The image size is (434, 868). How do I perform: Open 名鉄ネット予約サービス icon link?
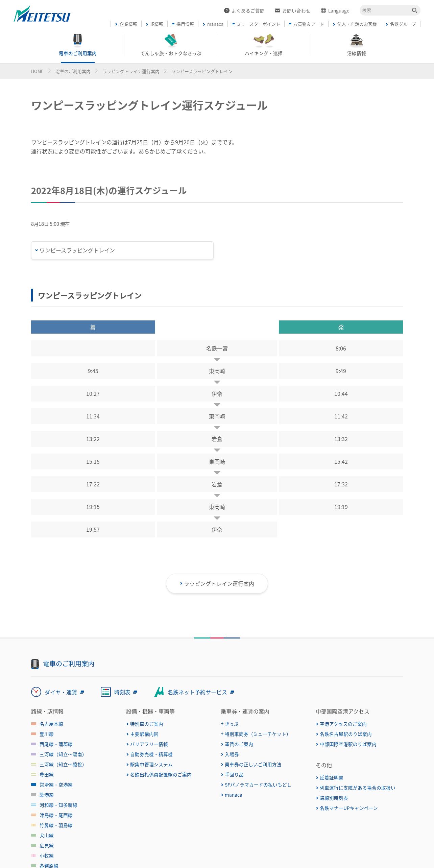coord(194,692)
